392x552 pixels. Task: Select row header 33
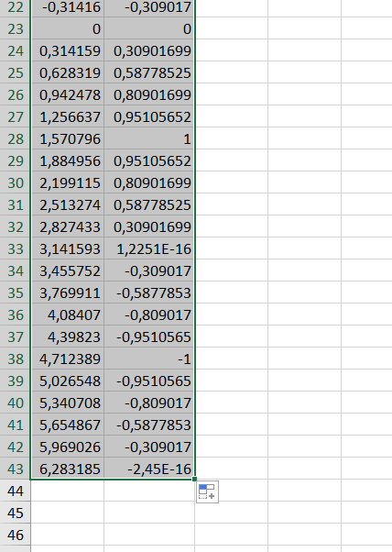click(16, 248)
